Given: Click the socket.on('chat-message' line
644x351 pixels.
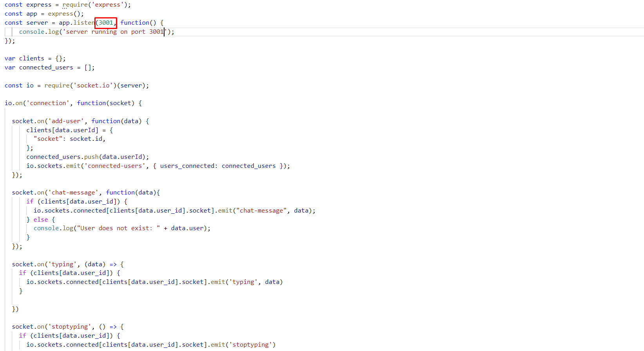Looking at the screenshot, I should pyautogui.click(x=86, y=193).
